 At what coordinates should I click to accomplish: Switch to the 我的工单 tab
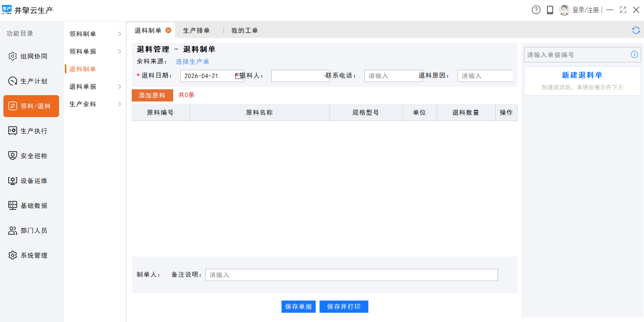(244, 30)
